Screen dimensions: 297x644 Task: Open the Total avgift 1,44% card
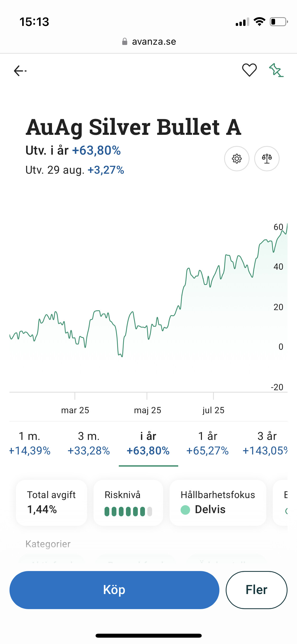[x=51, y=503]
